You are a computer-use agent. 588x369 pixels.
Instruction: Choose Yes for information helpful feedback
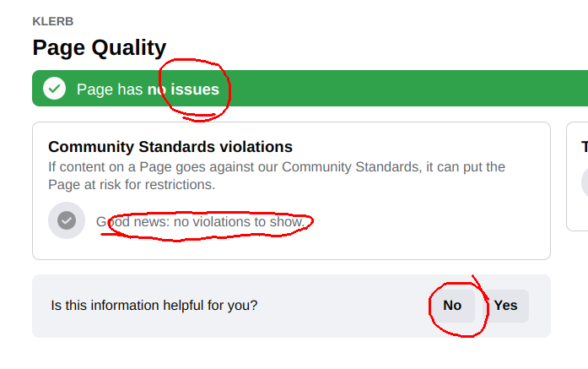click(505, 306)
